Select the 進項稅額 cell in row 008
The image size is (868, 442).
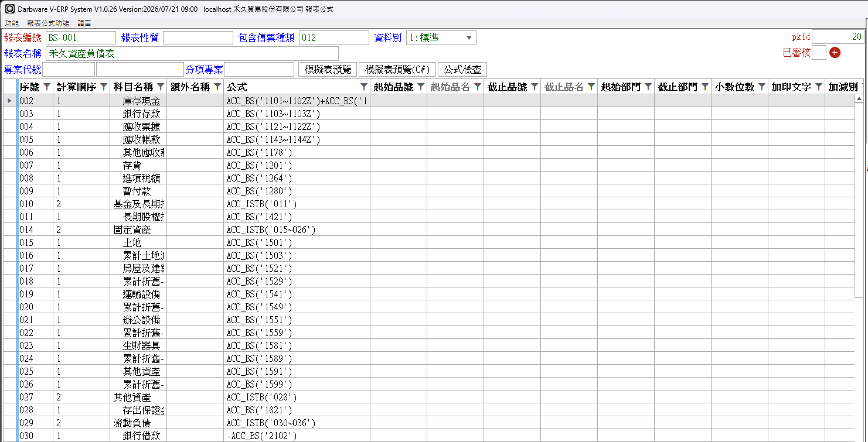point(138,178)
